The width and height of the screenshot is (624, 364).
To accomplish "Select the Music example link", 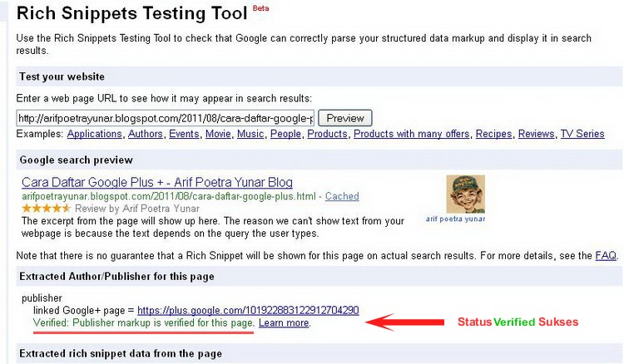I will pyautogui.click(x=250, y=134).
